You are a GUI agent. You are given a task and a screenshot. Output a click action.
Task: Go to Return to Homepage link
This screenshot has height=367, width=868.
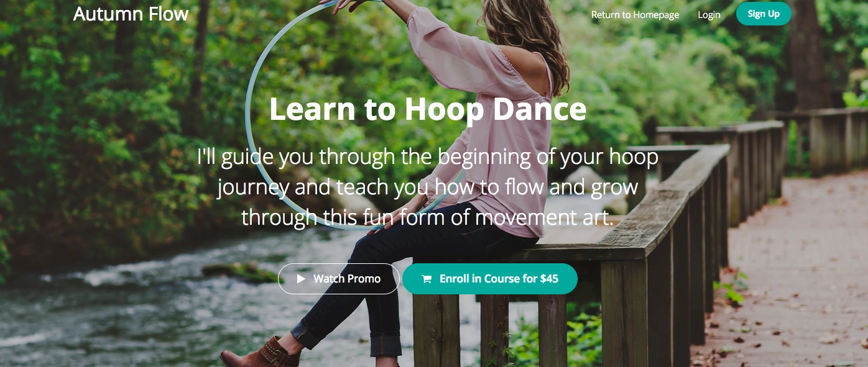click(635, 14)
